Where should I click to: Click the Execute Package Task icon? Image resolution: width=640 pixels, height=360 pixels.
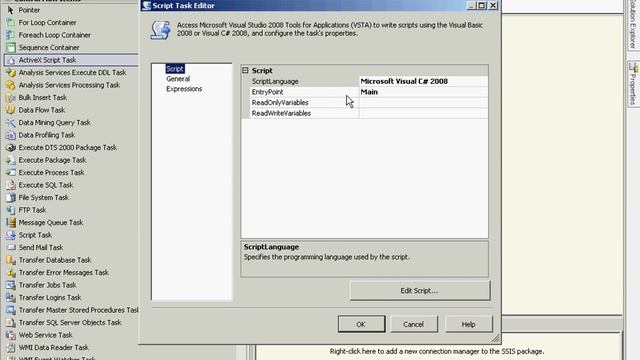point(11,160)
